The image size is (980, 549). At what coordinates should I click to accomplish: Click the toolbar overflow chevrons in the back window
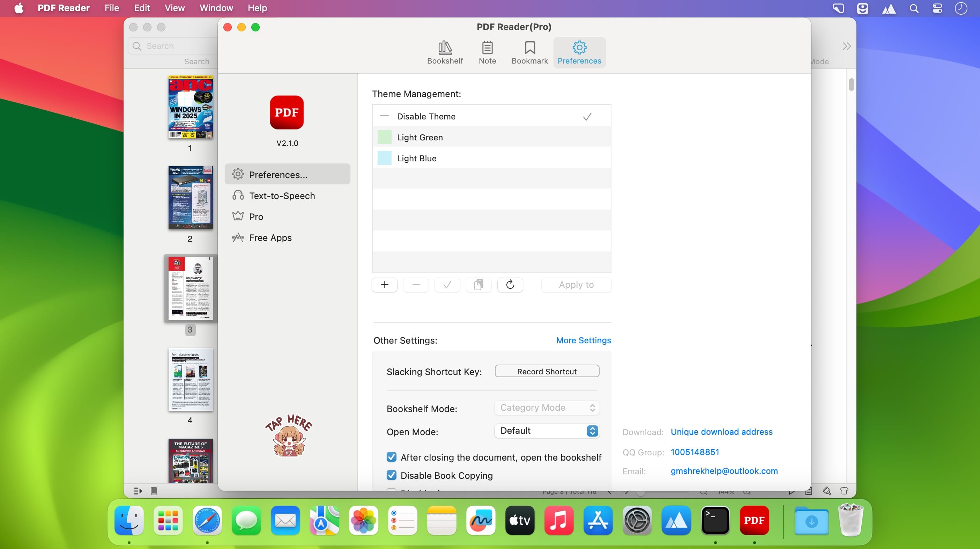click(x=846, y=46)
